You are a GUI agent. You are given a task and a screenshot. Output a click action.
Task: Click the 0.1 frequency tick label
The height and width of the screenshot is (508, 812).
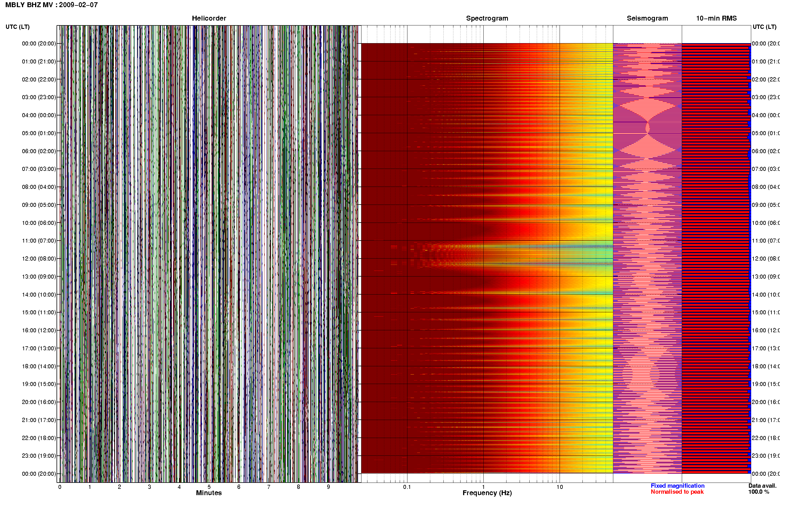[407, 487]
